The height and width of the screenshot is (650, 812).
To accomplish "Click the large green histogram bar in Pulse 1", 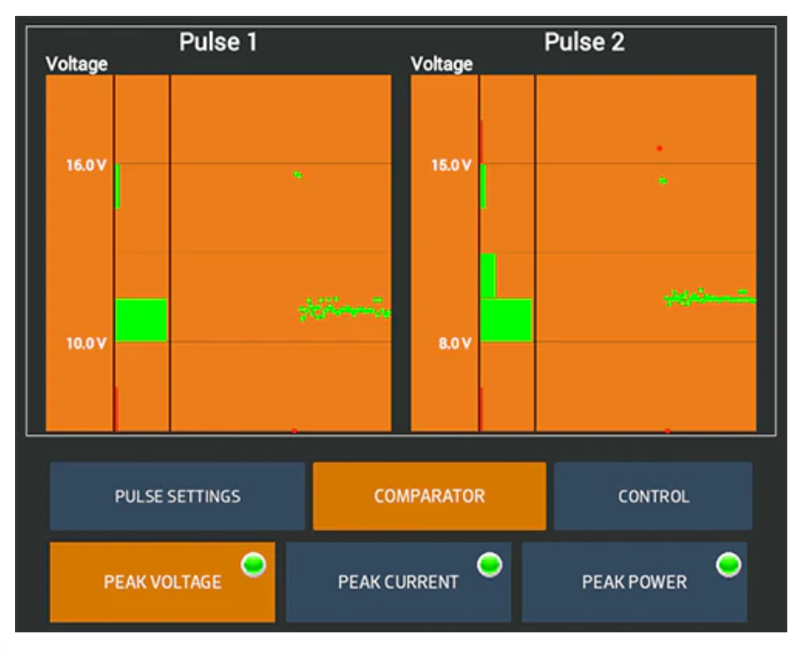I will (140, 320).
